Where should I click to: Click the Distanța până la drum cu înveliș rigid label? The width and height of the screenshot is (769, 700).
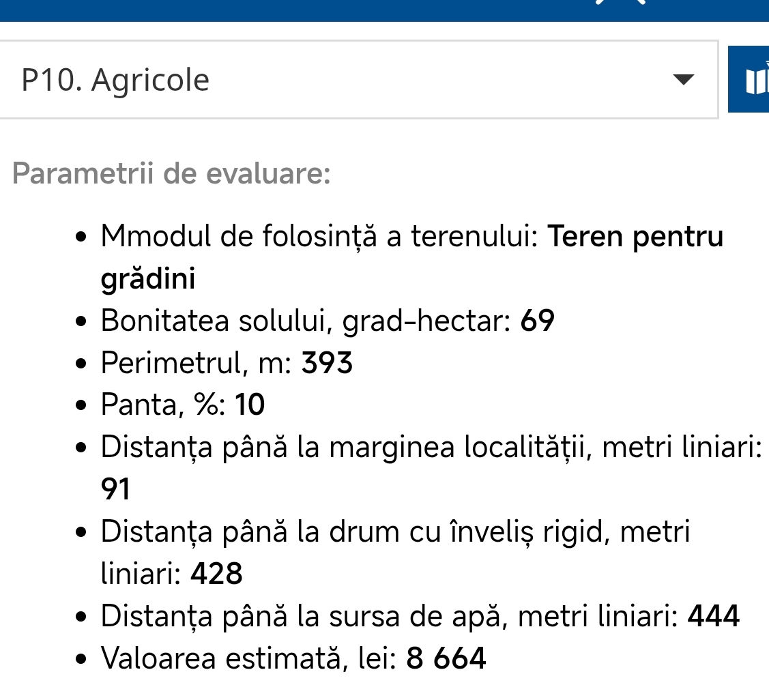[x=395, y=553]
